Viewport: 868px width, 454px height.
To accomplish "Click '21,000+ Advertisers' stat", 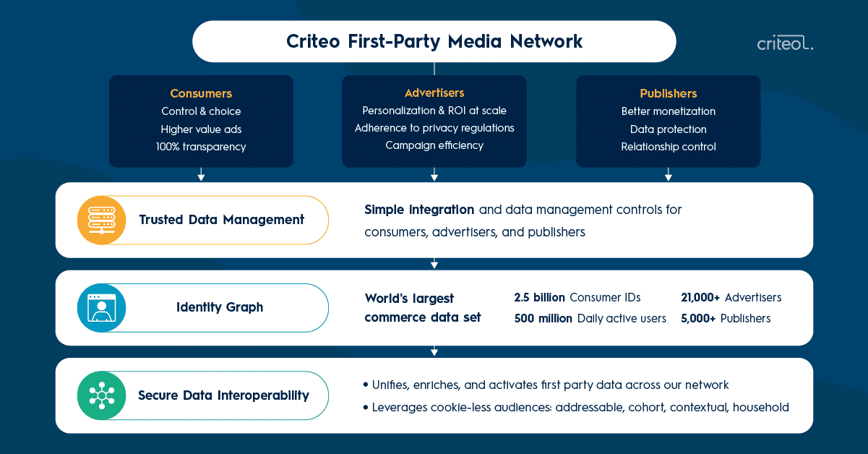I will click(731, 298).
